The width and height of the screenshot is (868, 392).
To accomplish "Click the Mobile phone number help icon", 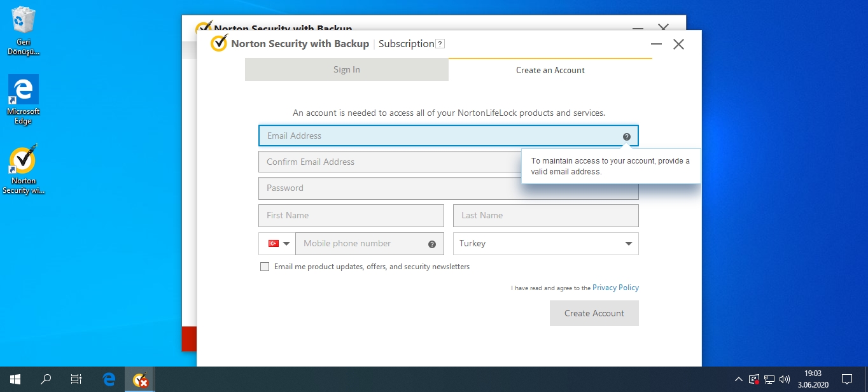I will pos(431,244).
